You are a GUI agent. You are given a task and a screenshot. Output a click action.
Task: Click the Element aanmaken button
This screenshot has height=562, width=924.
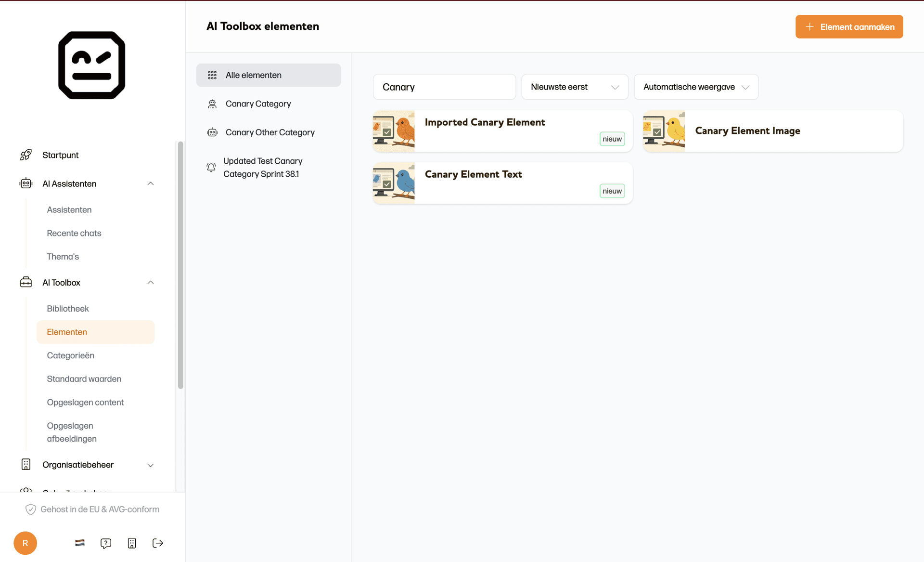coord(849,27)
